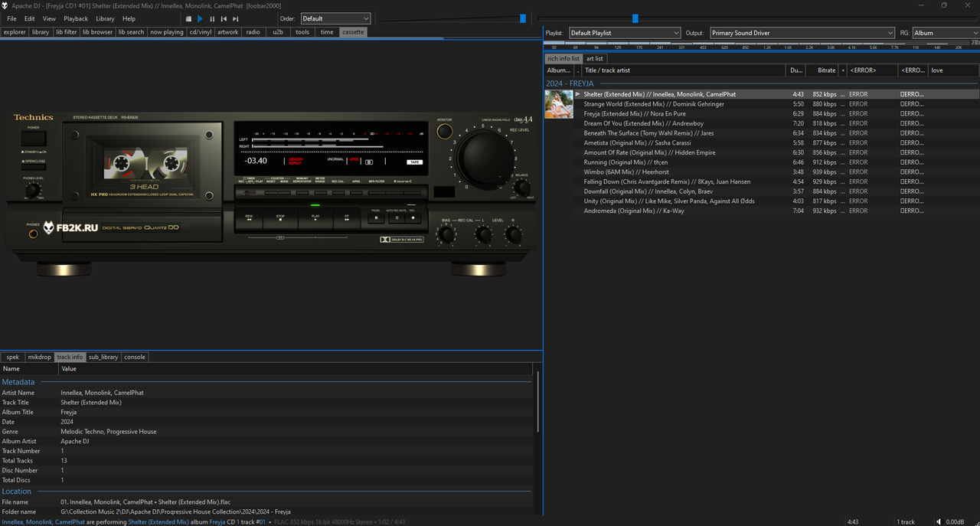Click the Pause toolbar icon
980x526 pixels.
[x=212, y=18]
